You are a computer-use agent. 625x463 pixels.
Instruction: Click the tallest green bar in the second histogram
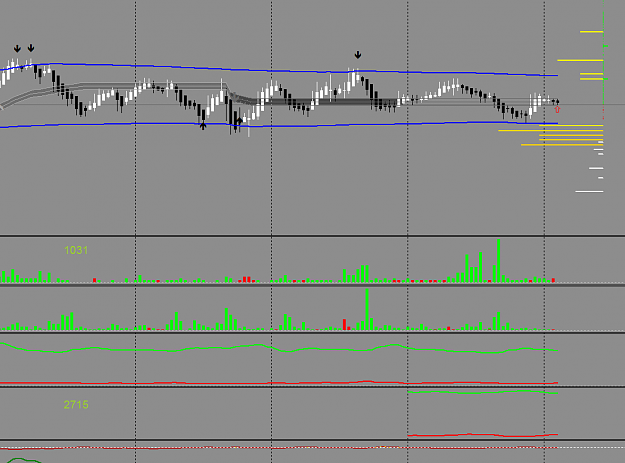(x=367, y=310)
